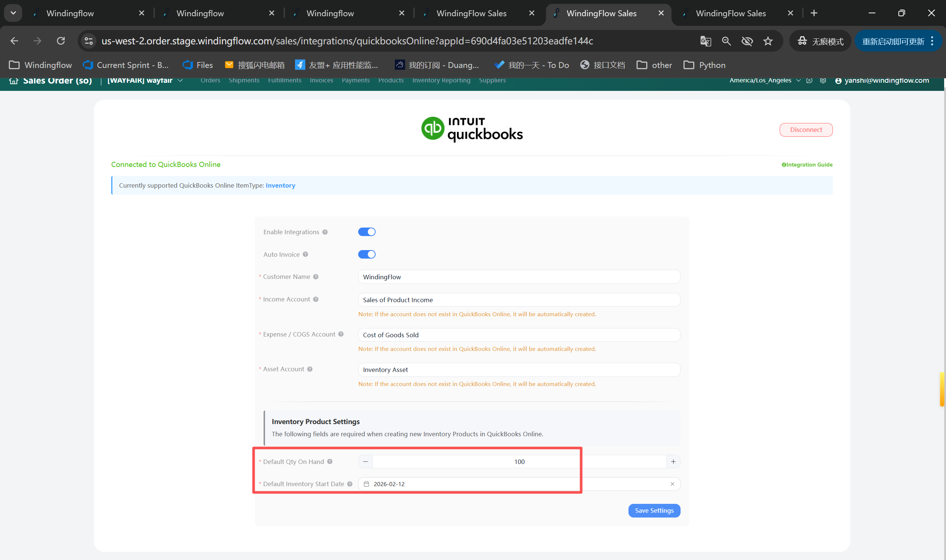Screen dimensions: 946x560
Task: Select the leftmost Windingflow browser tab
Action: point(70,13)
